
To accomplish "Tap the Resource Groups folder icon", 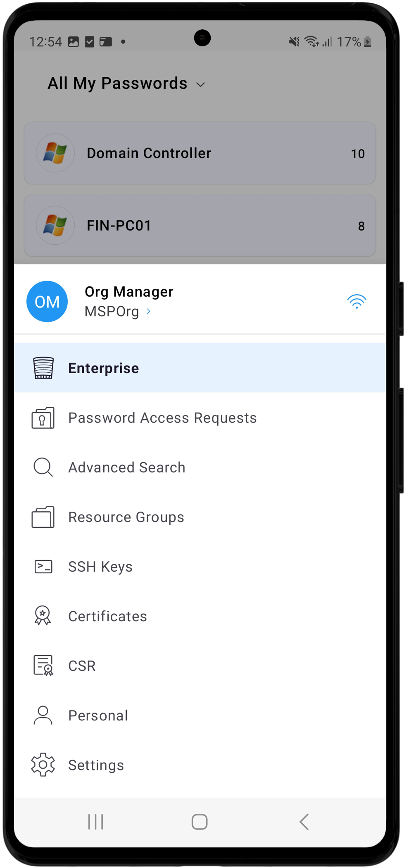I will click(43, 517).
